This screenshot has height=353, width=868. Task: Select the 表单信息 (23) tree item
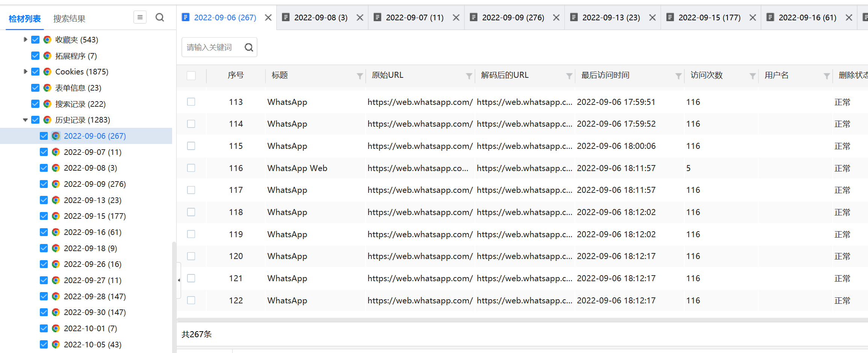click(x=78, y=88)
